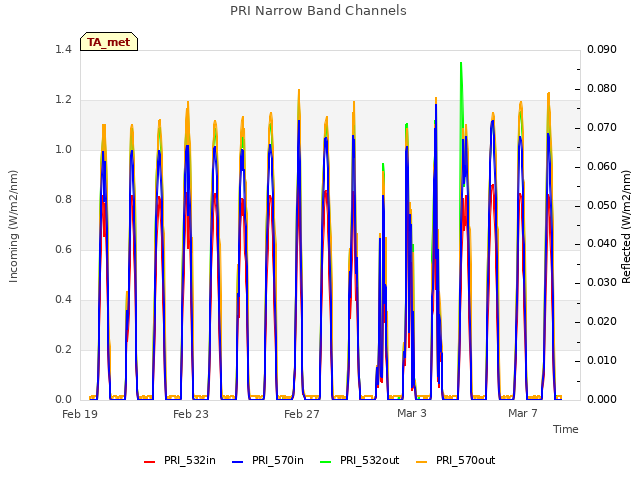Click the green PRI_532out legend swatch
Screen dimensions: 640x480
tap(326, 462)
